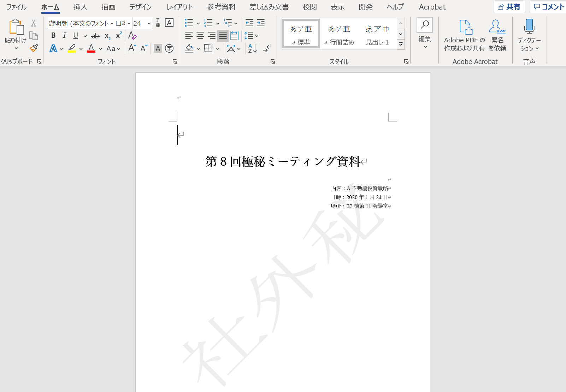The image size is (566, 392).
Task: Toggle strikethrough formatting
Action: [x=95, y=36]
